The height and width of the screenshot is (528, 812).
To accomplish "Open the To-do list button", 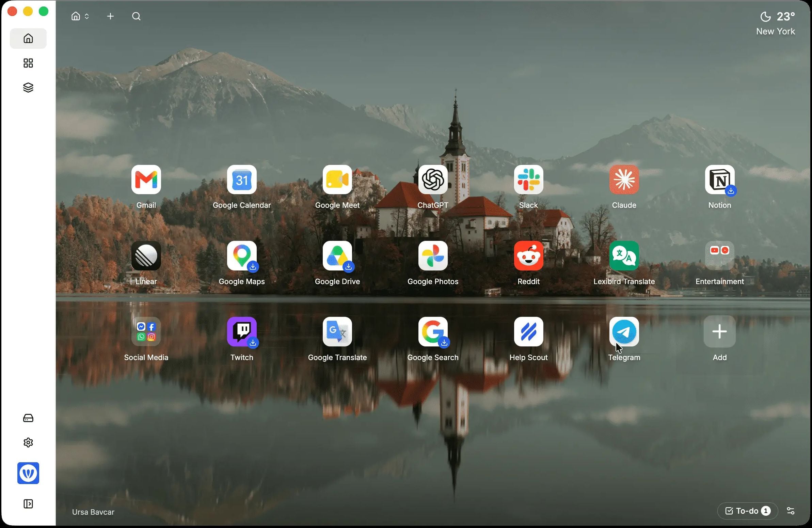I will pos(748,511).
